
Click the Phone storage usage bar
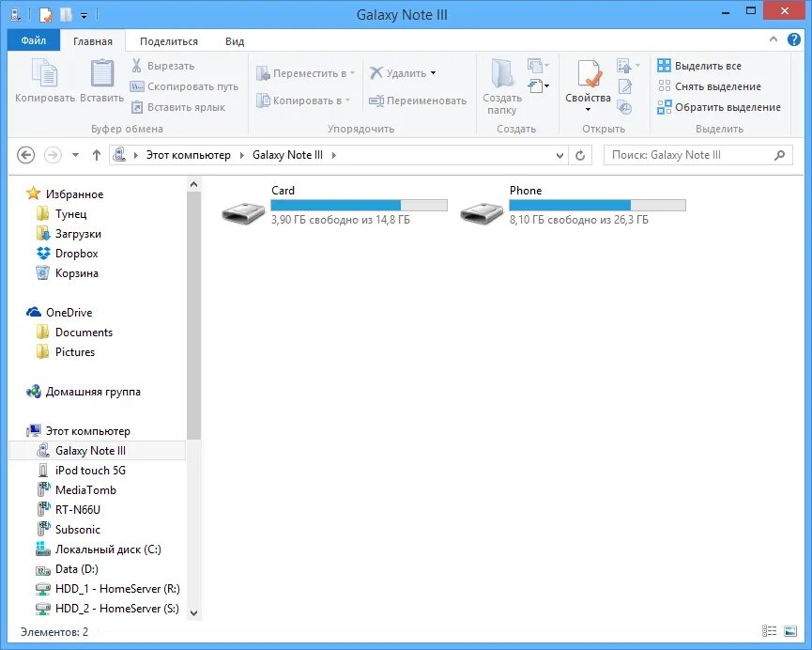[x=597, y=206]
